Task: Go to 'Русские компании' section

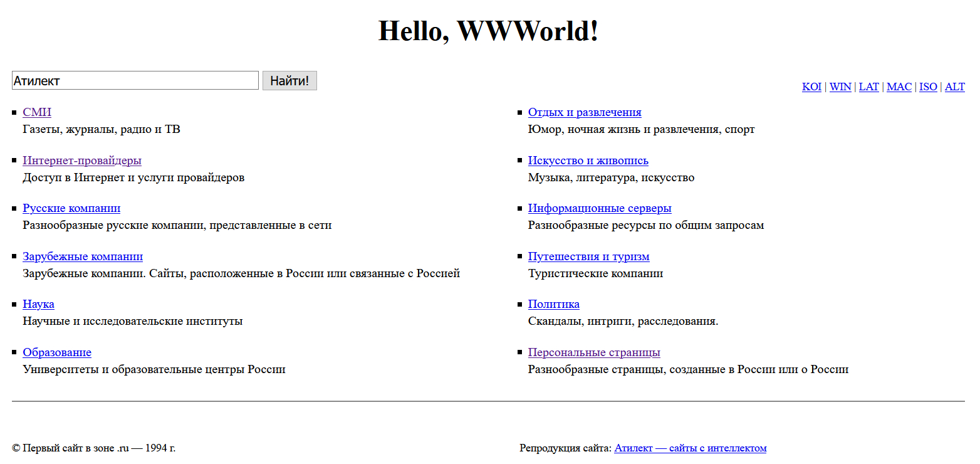Action: click(71, 209)
